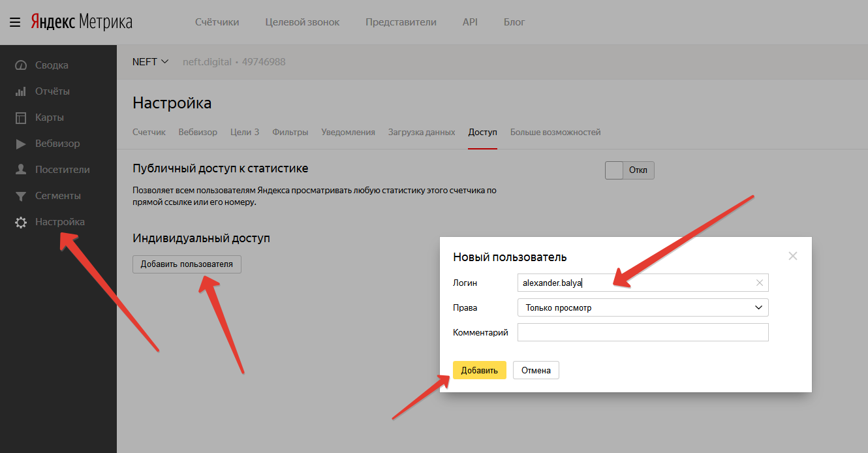The width and height of the screenshot is (868, 453).
Task: Click the Настройка gear icon
Action: pyautogui.click(x=21, y=222)
